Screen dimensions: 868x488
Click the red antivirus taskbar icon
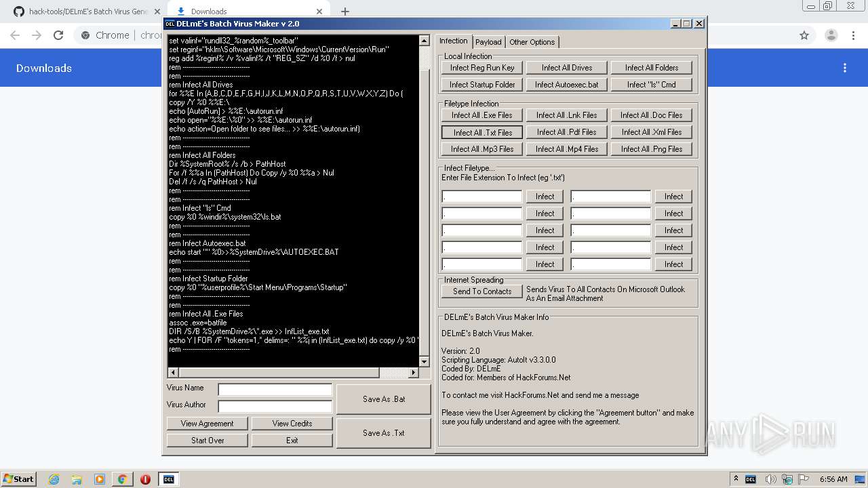point(145,479)
